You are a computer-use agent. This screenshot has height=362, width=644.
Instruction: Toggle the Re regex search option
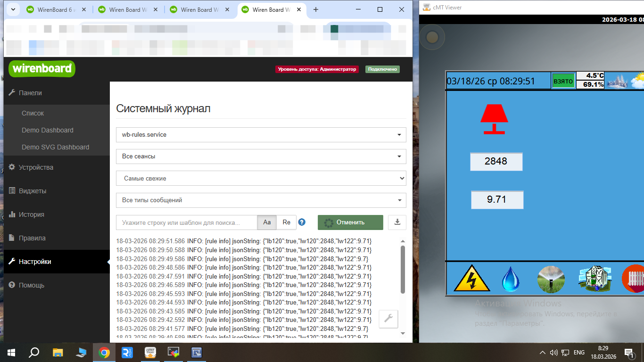coord(286,222)
